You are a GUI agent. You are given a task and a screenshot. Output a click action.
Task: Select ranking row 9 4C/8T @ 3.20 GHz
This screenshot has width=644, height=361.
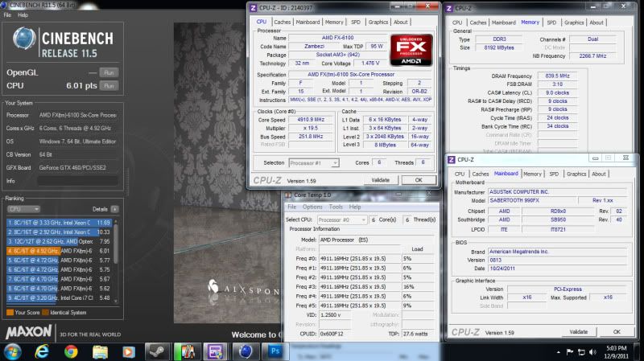coord(59,297)
